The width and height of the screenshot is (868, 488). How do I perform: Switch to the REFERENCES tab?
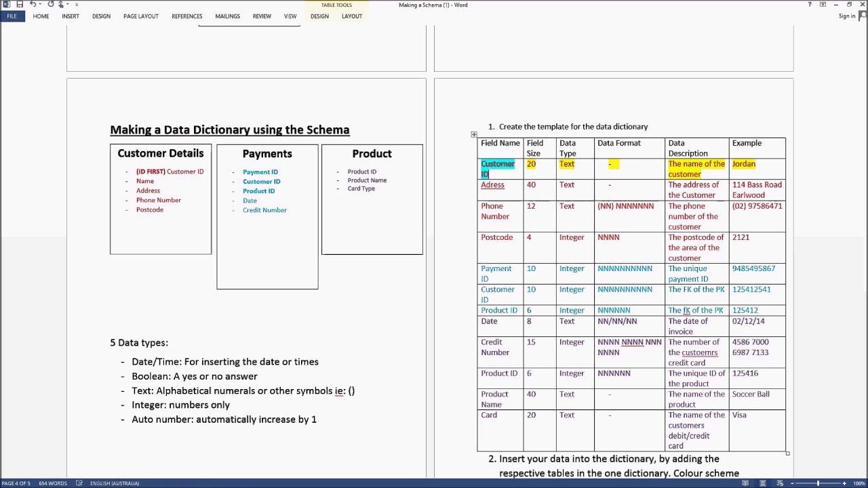point(186,16)
